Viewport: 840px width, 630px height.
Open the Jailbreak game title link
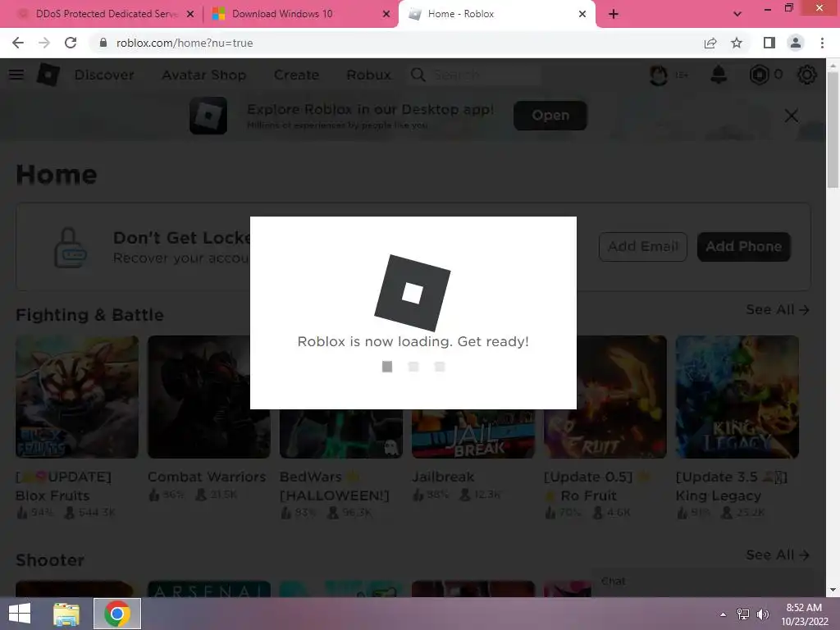(x=443, y=477)
